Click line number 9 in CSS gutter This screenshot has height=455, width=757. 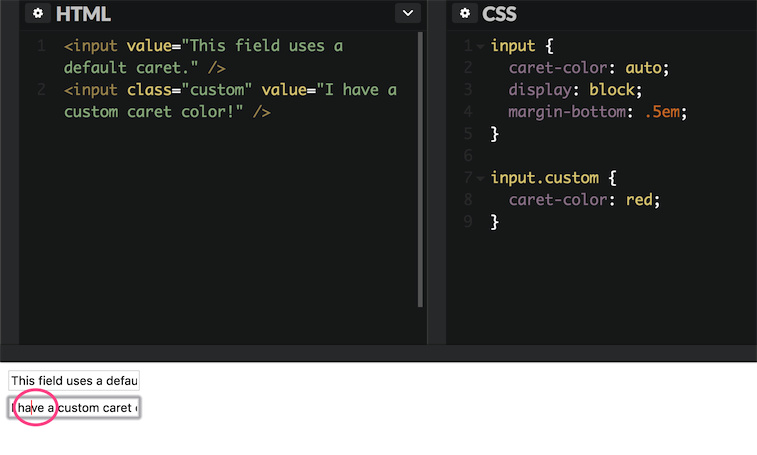(x=467, y=222)
